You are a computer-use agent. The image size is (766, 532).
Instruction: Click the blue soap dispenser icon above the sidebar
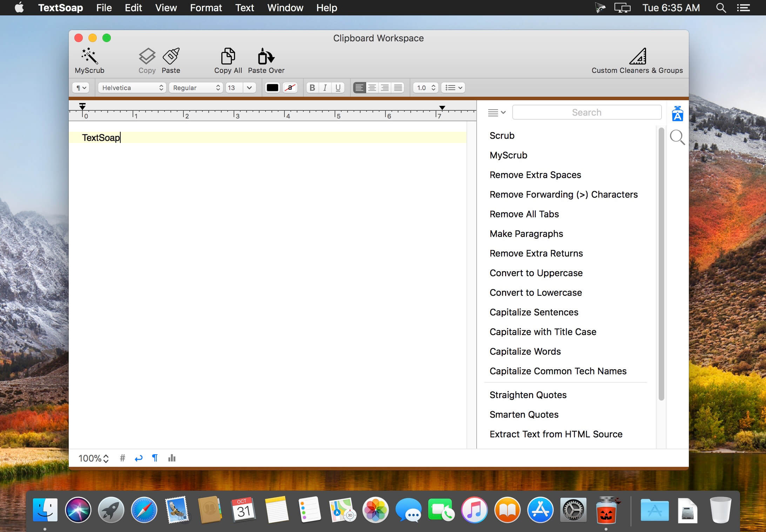(x=678, y=113)
